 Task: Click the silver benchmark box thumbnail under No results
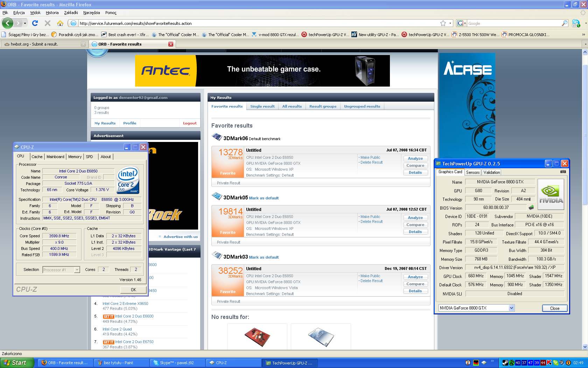(x=321, y=337)
